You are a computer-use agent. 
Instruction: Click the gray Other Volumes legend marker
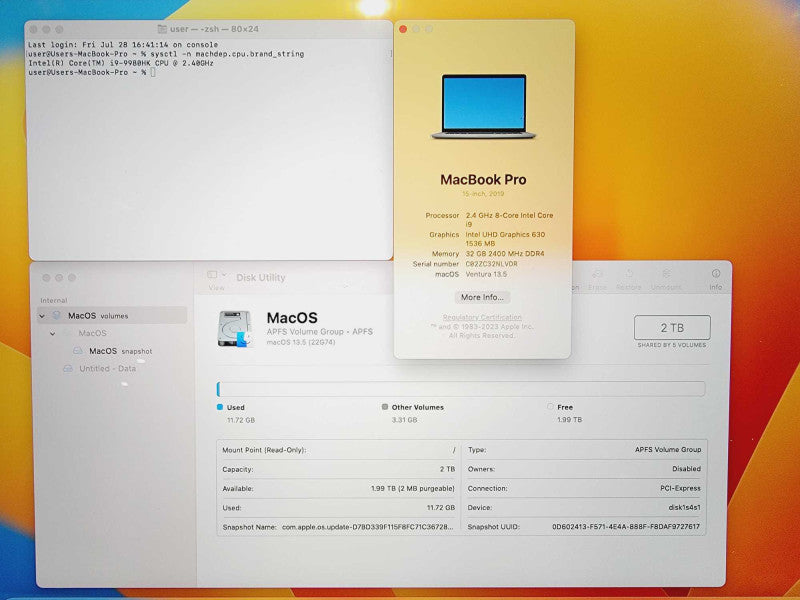(x=385, y=407)
